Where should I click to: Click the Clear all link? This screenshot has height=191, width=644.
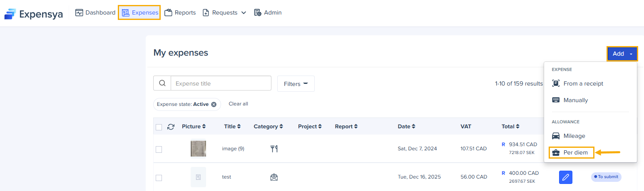pos(238,104)
